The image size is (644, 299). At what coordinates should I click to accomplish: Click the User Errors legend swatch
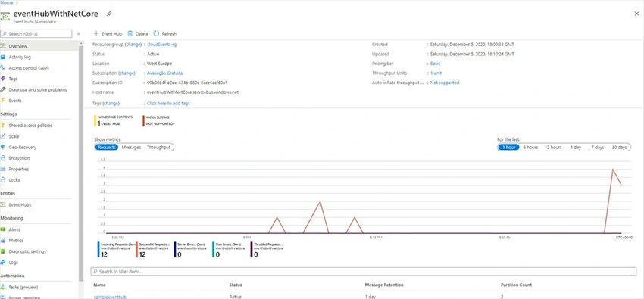[x=213, y=249]
